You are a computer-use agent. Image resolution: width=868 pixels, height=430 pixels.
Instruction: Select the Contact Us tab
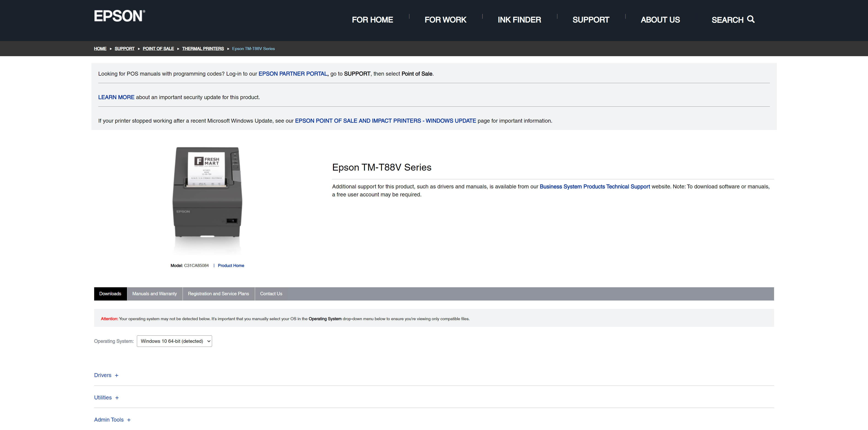coord(271,294)
